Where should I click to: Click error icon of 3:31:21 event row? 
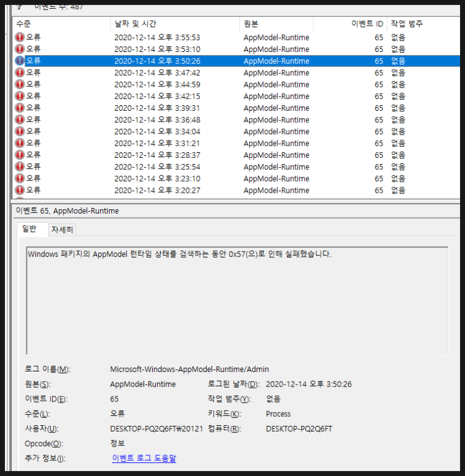point(20,143)
